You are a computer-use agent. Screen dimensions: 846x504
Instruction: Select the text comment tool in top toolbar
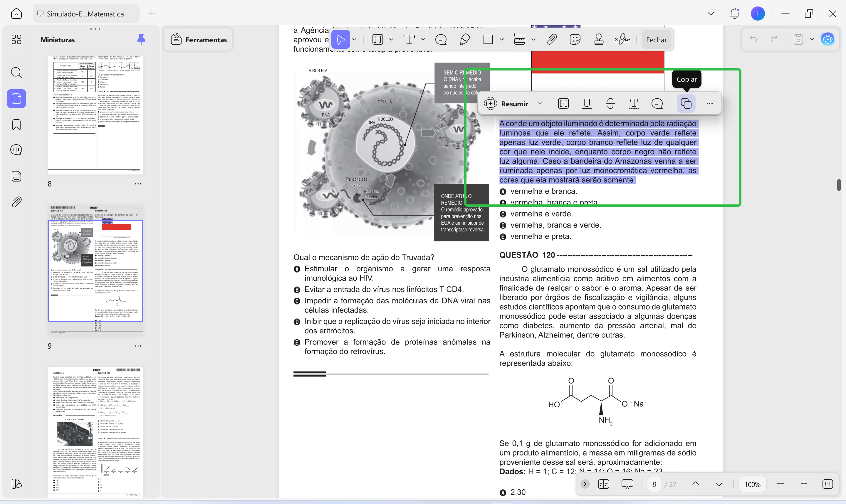[409, 39]
